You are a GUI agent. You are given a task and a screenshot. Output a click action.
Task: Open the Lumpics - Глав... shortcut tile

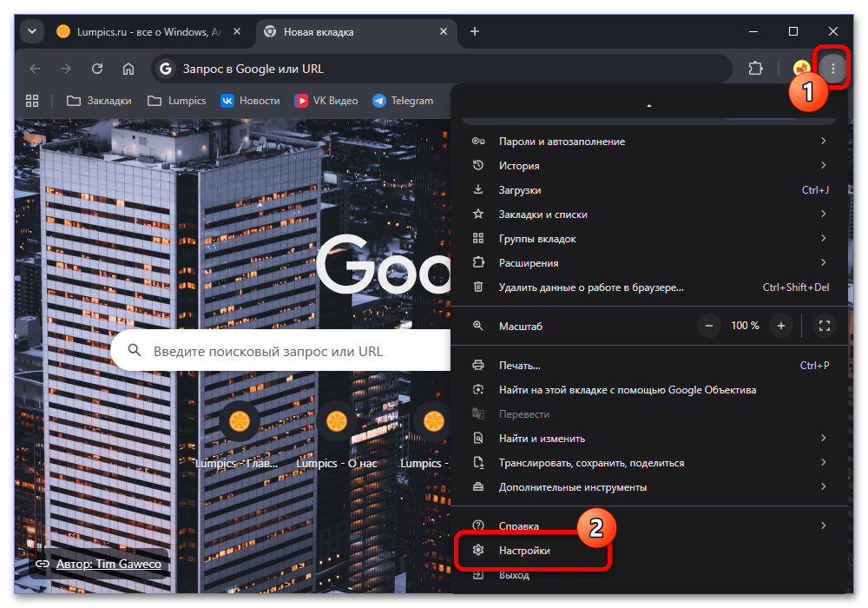pyautogui.click(x=240, y=438)
